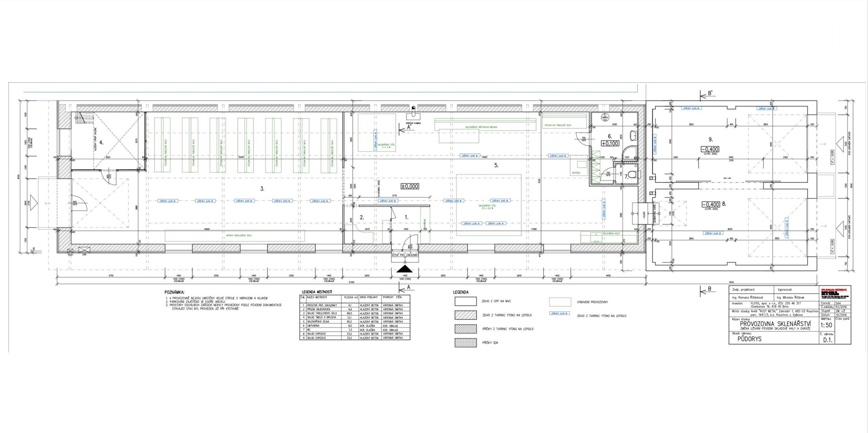Screen dimensions: 868x433
Task: Click the PROVOZOVNA SKLENÁŘSTVÍ title text
Action: pos(775,324)
